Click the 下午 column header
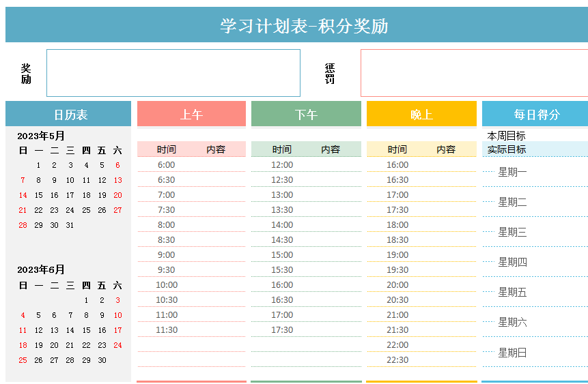Screen dimensions: 588x384 pyautogui.click(x=307, y=115)
